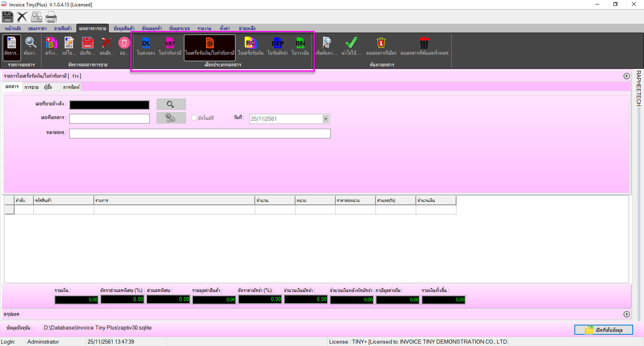Screen dimensions: 644x346
Task: Click ลบเอกสารที่เลือก yellow trash icon
Action: 381,47
